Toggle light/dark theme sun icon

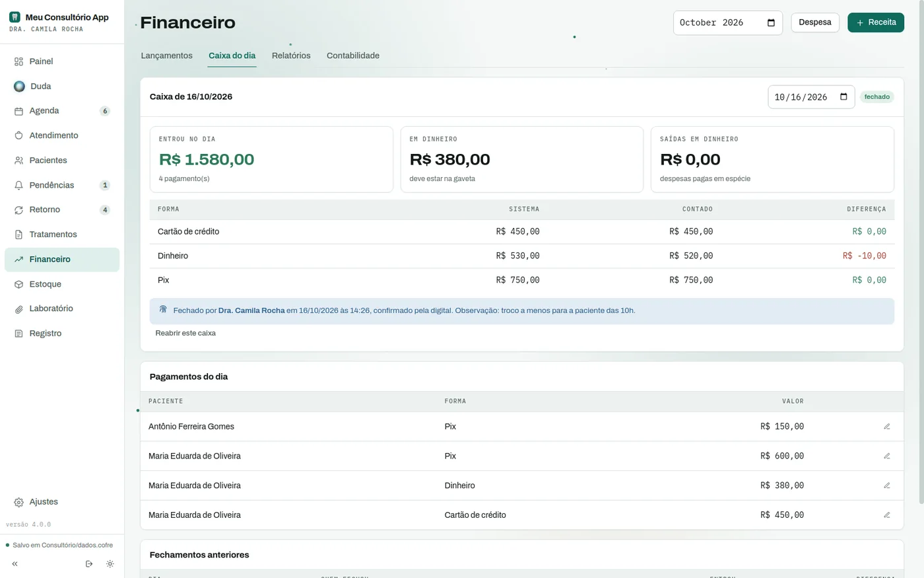coord(110,564)
